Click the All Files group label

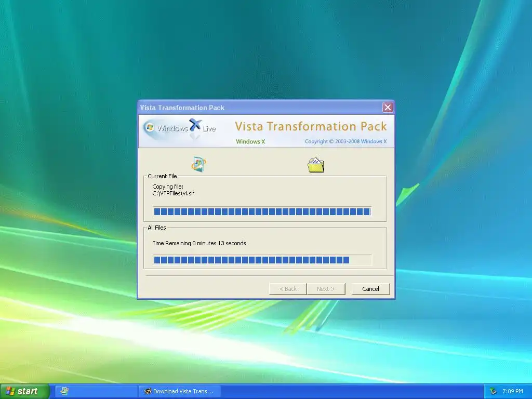pyautogui.click(x=157, y=228)
